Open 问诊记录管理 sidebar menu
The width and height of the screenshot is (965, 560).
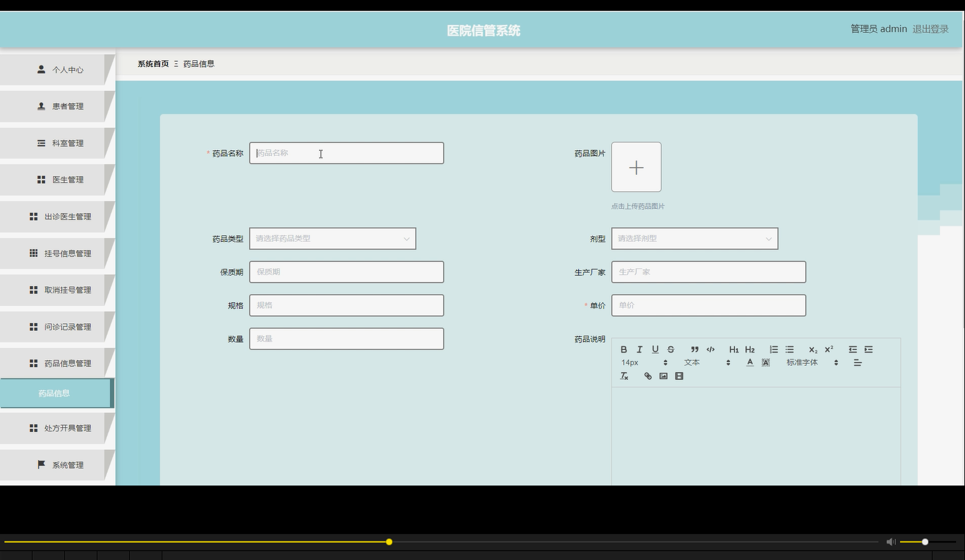(x=57, y=326)
